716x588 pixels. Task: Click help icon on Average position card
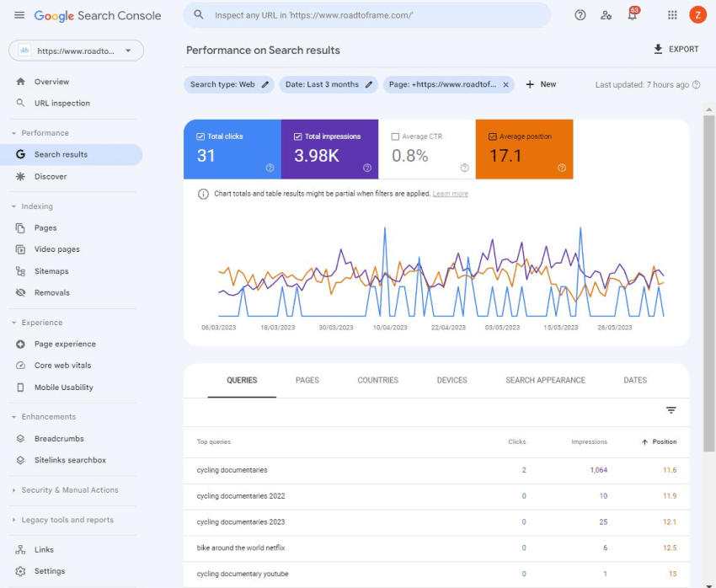tap(562, 168)
